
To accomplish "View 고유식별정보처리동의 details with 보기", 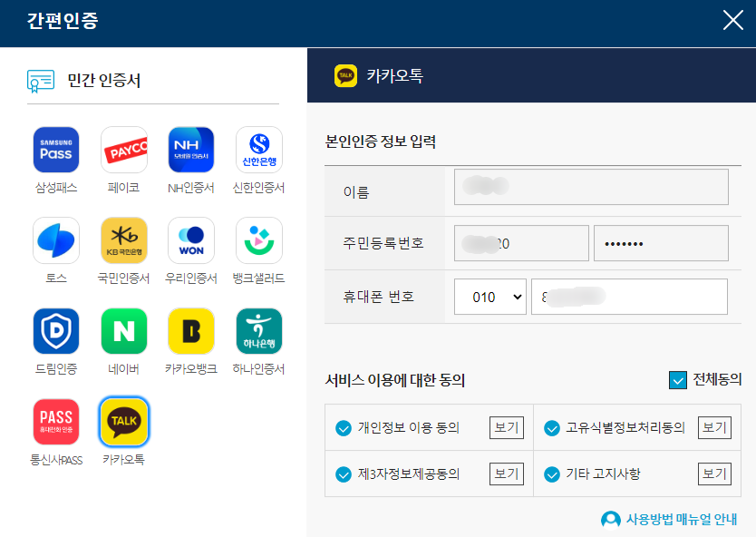I will [x=714, y=427].
